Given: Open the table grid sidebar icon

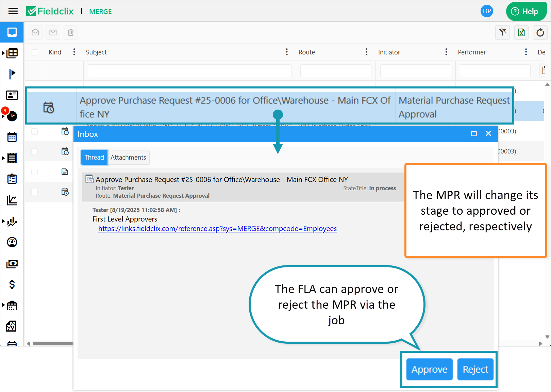Looking at the screenshot, I should pyautogui.click(x=13, y=53).
